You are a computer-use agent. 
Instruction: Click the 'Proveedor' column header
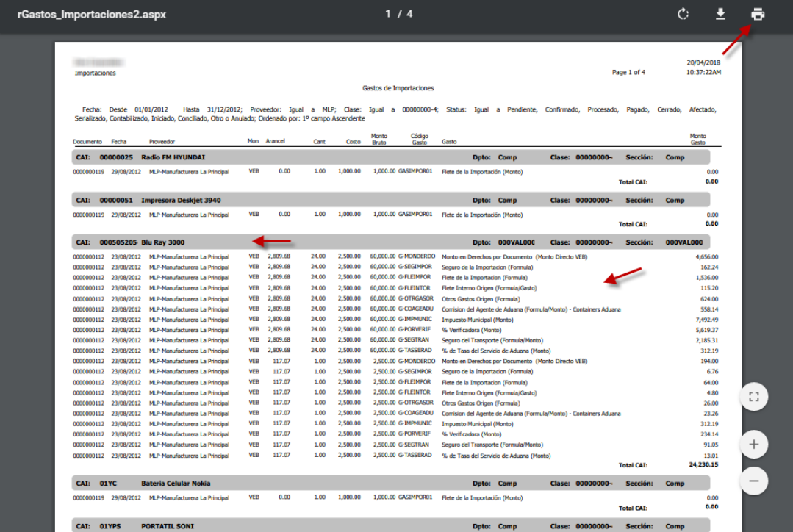(x=162, y=141)
